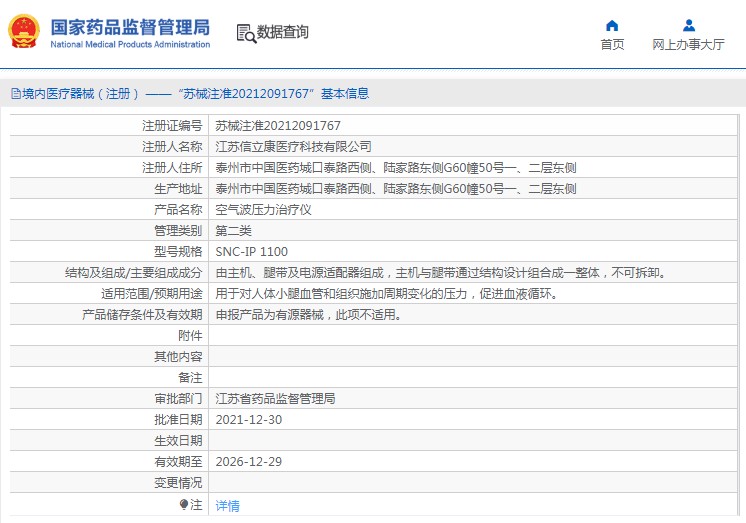Click 申报产品为有源器械 storage text

pos(308,315)
